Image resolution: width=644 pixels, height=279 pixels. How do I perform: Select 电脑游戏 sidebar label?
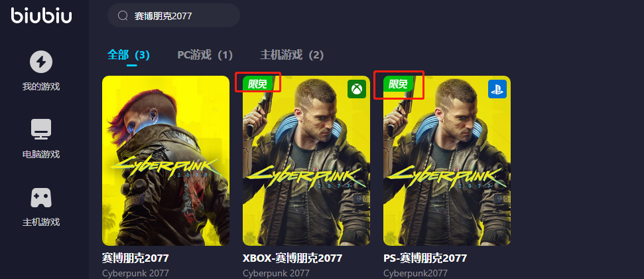(x=41, y=154)
